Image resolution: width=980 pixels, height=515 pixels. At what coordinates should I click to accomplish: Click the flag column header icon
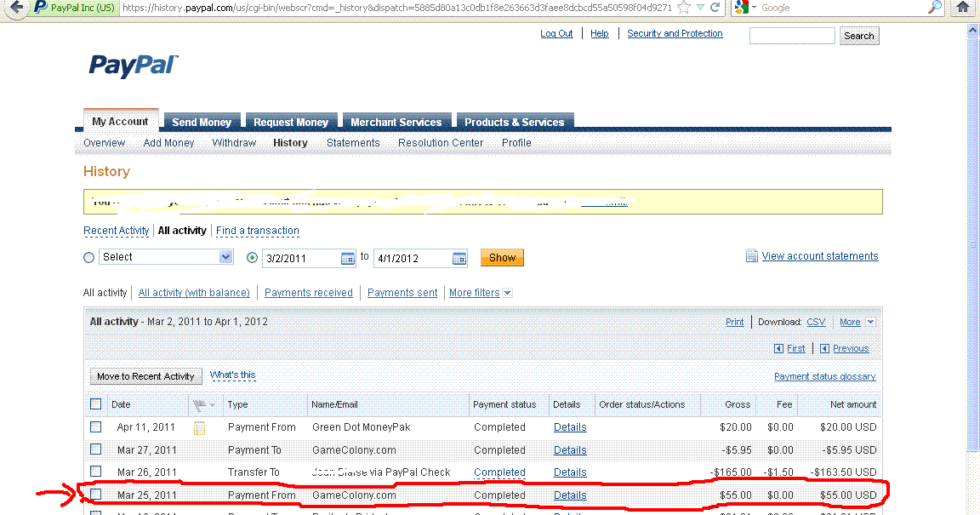click(x=199, y=405)
